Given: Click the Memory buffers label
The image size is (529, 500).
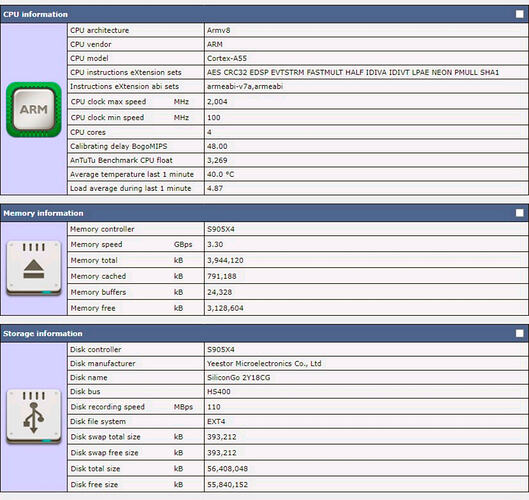Looking at the screenshot, I should pos(98,292).
